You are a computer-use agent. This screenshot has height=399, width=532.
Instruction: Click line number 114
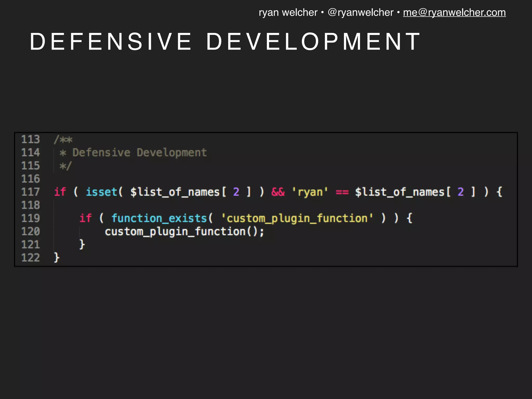tap(30, 152)
